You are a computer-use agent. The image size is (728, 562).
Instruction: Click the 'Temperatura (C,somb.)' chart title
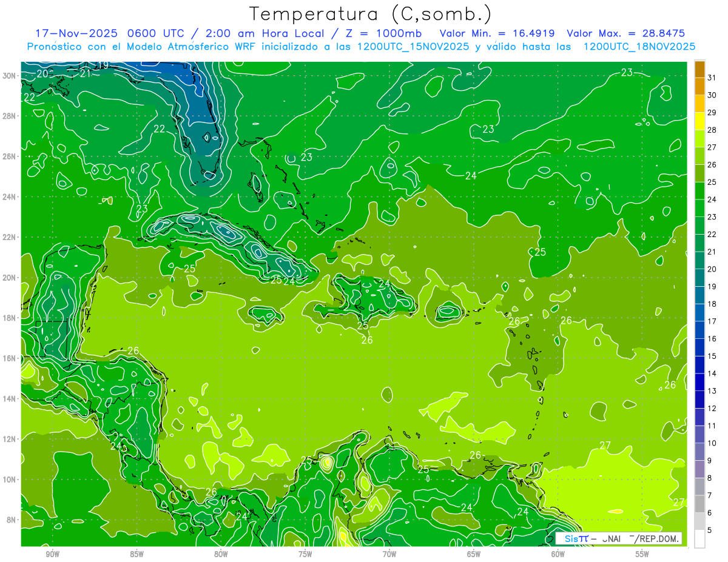371,14
